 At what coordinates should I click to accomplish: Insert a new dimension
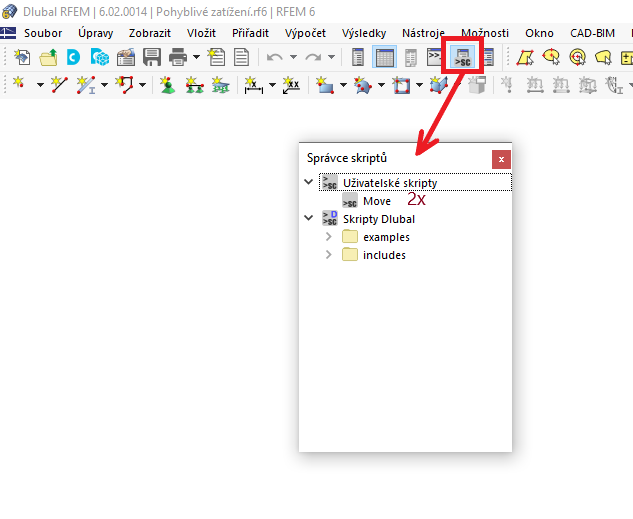click(x=254, y=85)
